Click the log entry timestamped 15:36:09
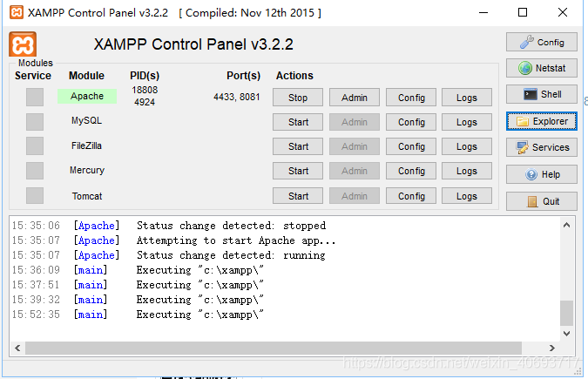The width and height of the screenshot is (588, 379). [x=138, y=270]
